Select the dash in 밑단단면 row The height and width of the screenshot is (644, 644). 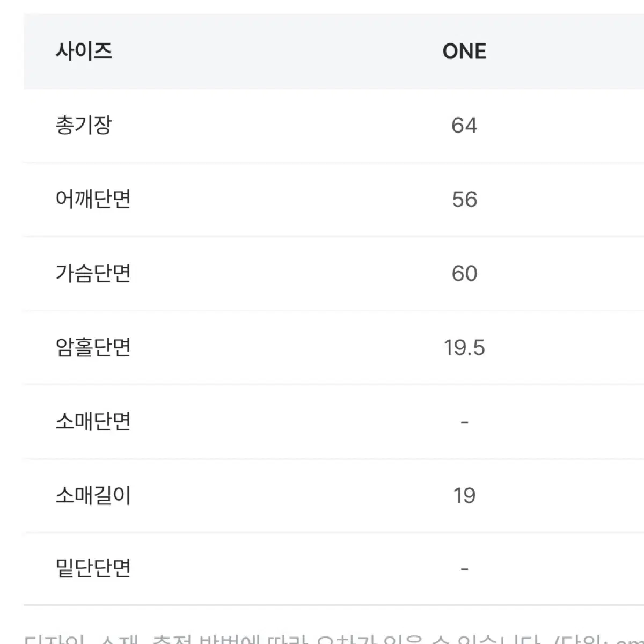[x=464, y=569]
